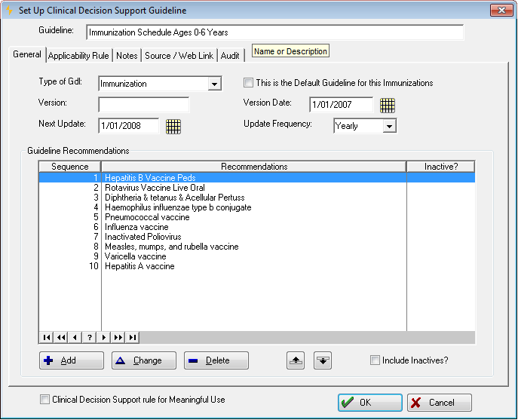Select the Hepatitis B Vaccine Peds row
518x420 pixels.
256,178
